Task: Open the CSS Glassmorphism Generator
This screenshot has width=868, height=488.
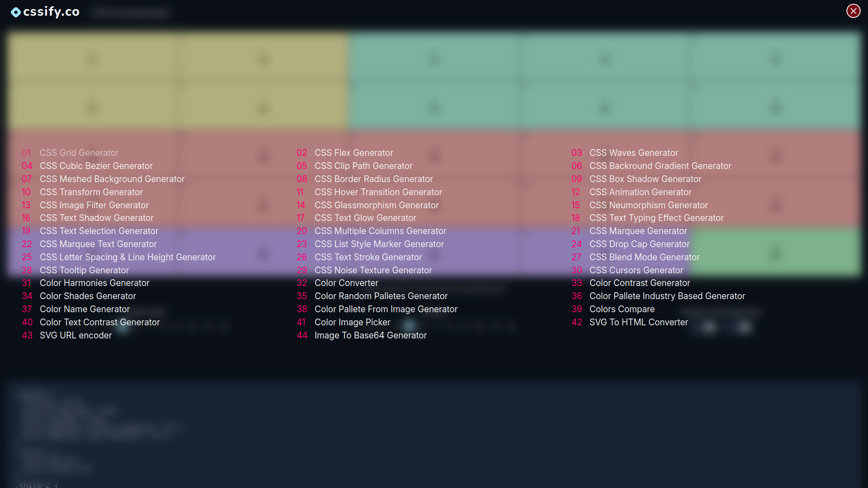Action: click(377, 205)
